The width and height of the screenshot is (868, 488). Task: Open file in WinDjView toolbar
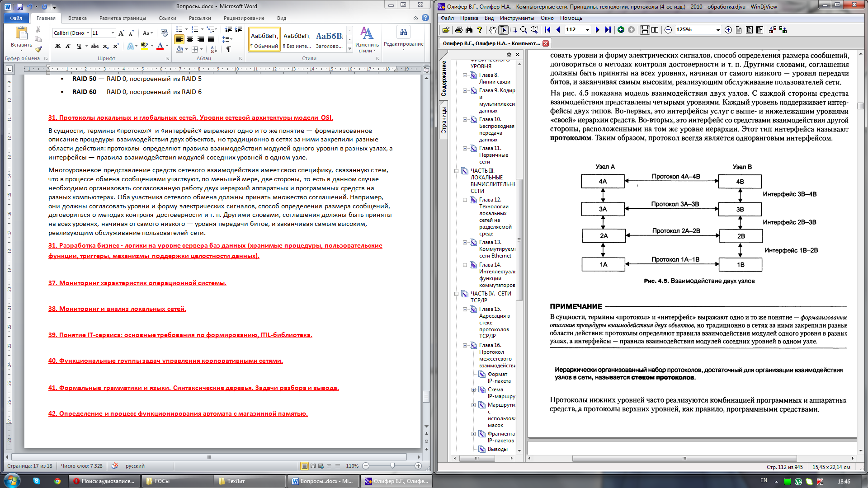point(446,30)
